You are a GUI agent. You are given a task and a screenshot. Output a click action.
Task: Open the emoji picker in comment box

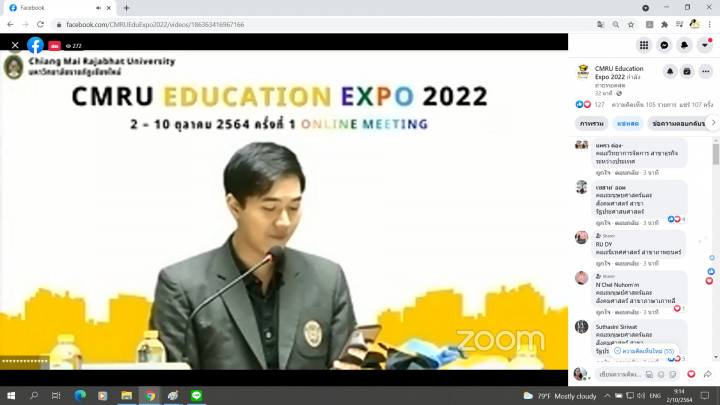pos(661,375)
